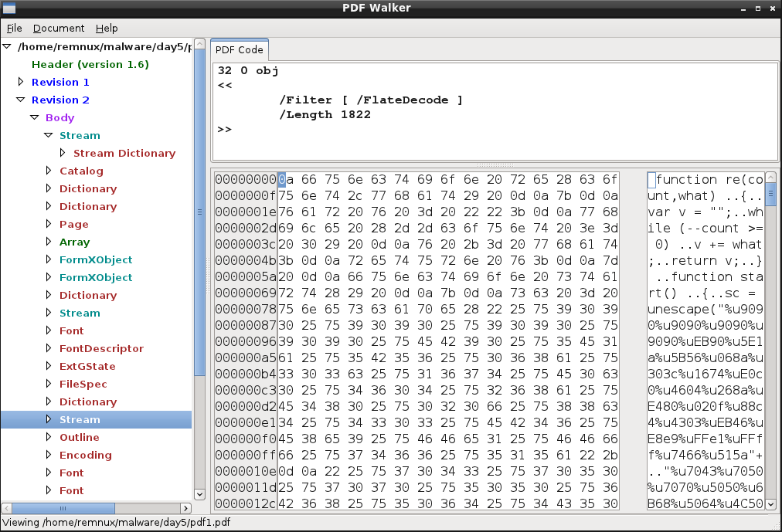Open the File menu
This screenshot has height=532, width=782.
coord(14,28)
